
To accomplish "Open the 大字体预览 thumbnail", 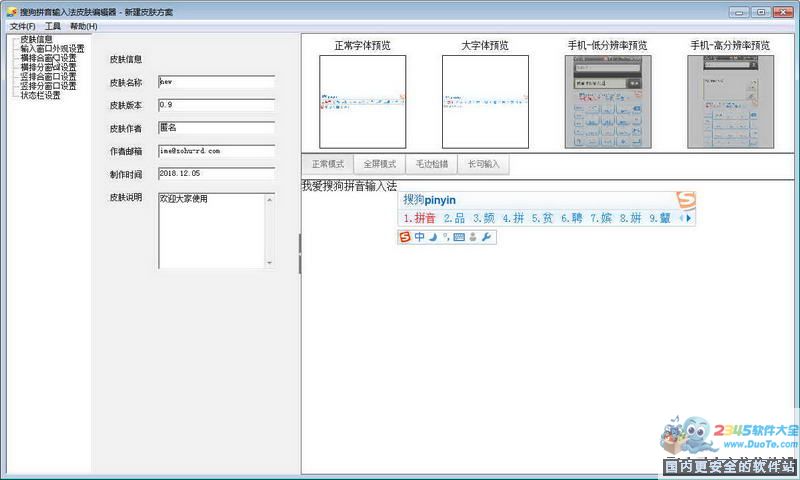I will (x=485, y=102).
